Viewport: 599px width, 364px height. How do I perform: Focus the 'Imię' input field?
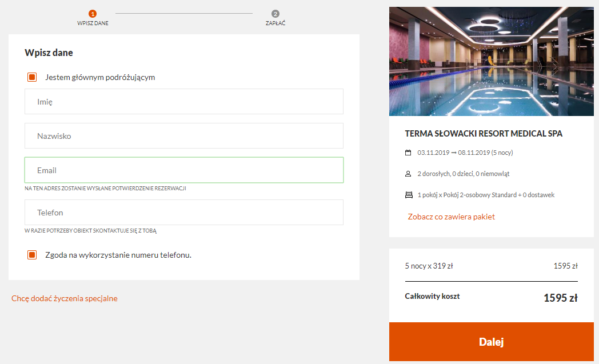(184, 102)
